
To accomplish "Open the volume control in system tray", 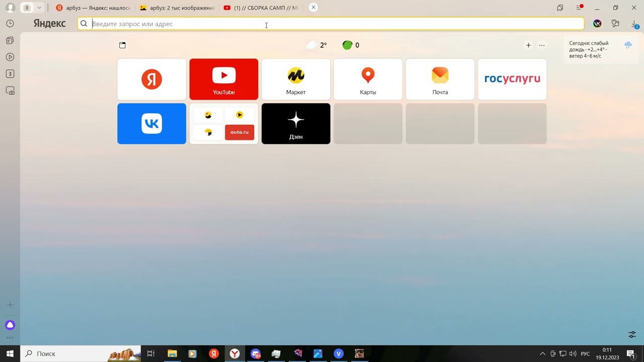I will pyautogui.click(x=573, y=353).
